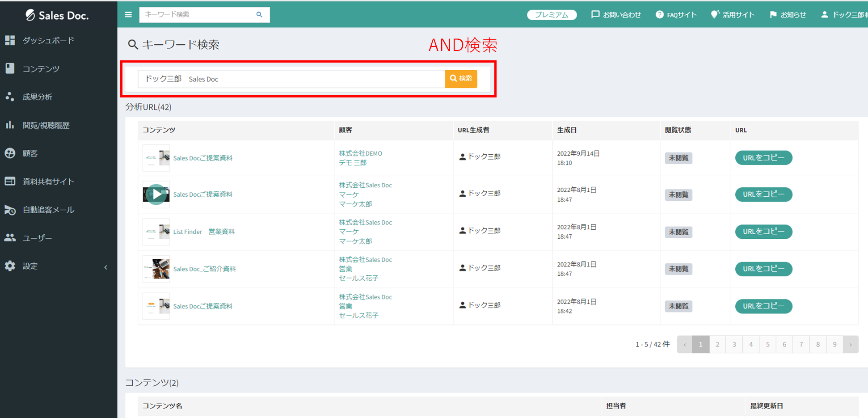Open 顧客 customers in sidebar
This screenshot has height=418, width=868.
click(30, 153)
